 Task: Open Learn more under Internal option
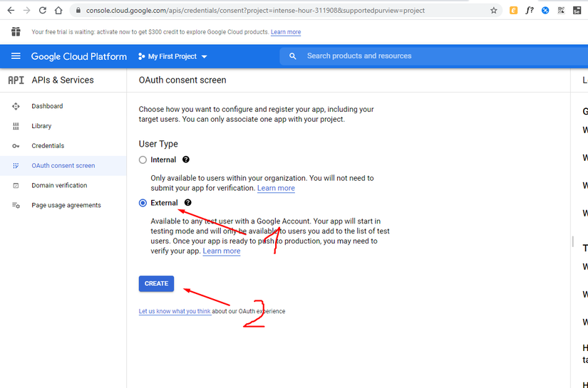(276, 188)
